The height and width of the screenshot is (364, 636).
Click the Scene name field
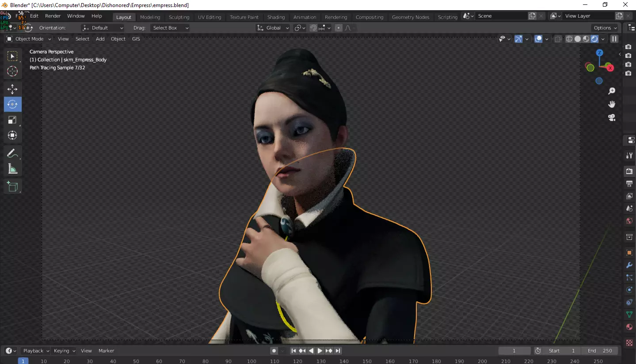click(x=501, y=16)
